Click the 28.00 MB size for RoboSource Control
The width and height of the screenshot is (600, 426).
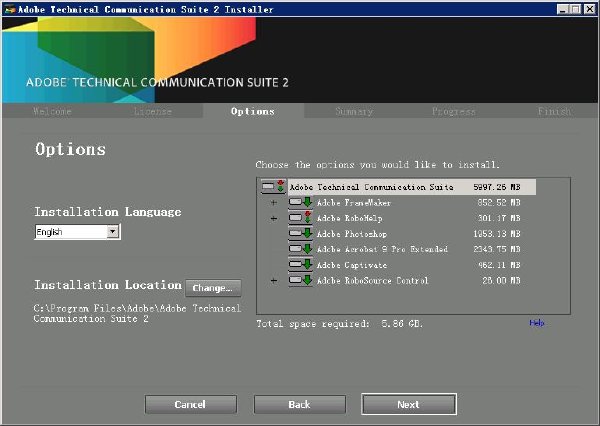[501, 281]
